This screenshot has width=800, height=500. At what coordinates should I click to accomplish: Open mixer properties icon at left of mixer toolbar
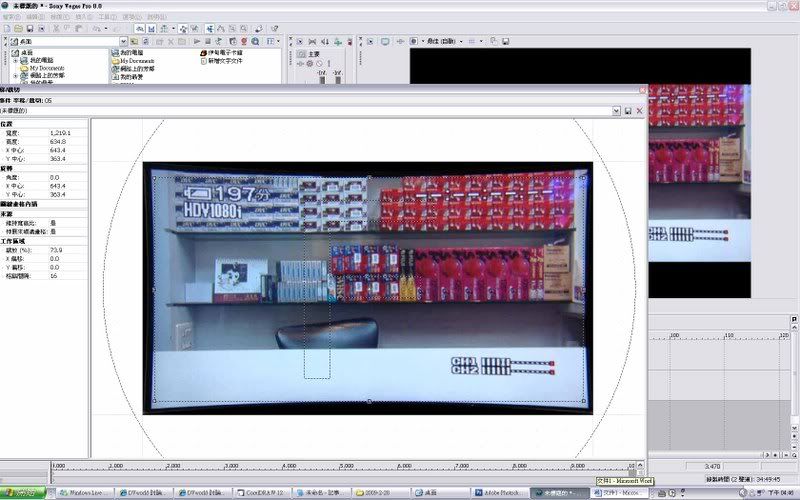pyautogui.click(x=300, y=41)
